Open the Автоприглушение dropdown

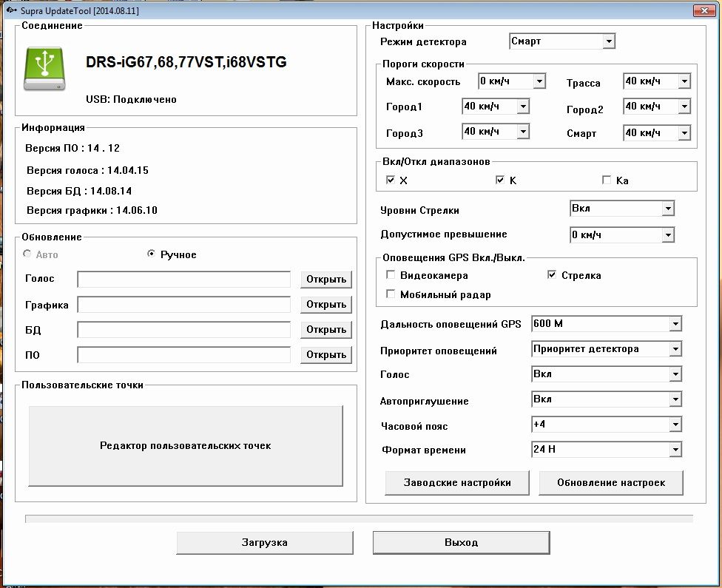(607, 399)
